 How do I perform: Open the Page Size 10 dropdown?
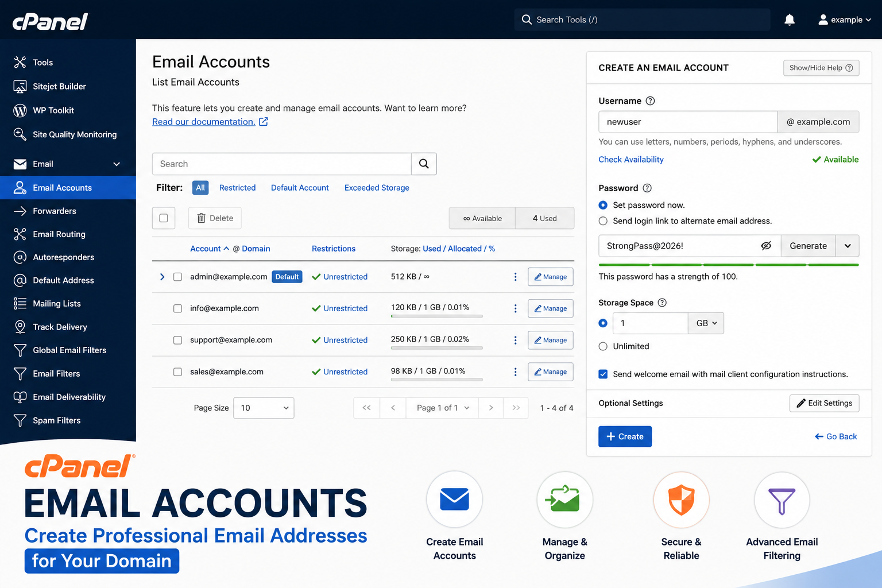[264, 408]
